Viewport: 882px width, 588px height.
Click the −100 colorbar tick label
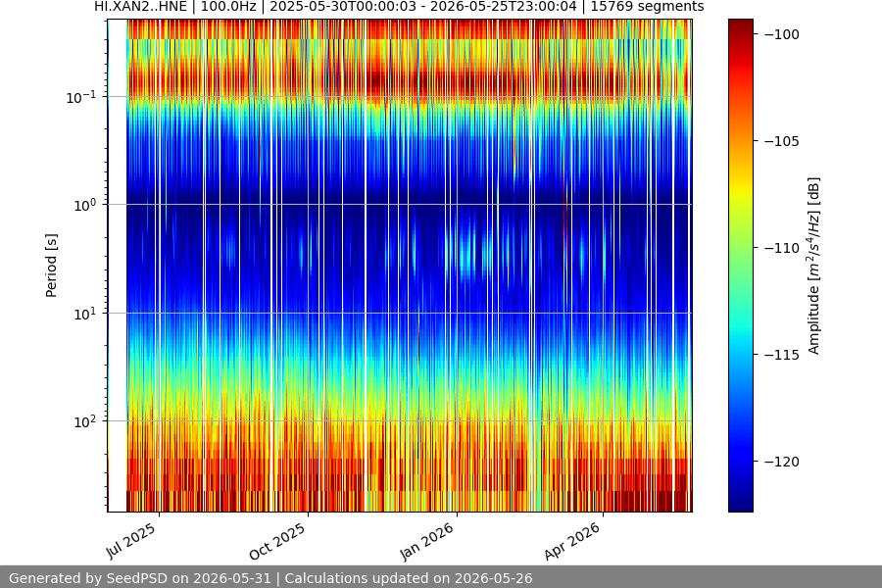(x=782, y=34)
